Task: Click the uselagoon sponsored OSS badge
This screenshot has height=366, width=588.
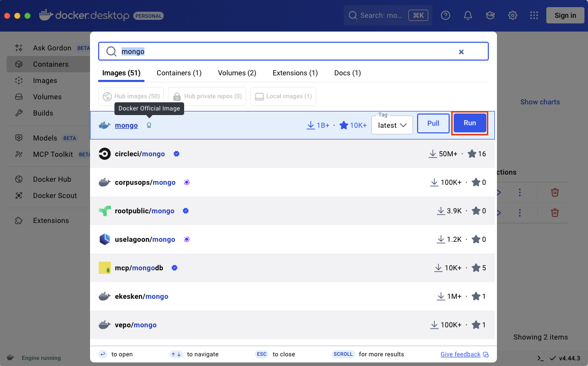Action: pyautogui.click(x=187, y=239)
